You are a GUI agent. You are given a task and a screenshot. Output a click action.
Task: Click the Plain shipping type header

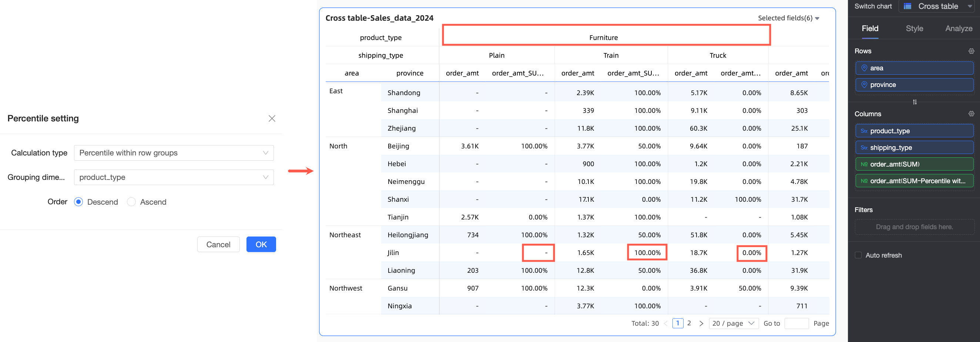coord(496,56)
